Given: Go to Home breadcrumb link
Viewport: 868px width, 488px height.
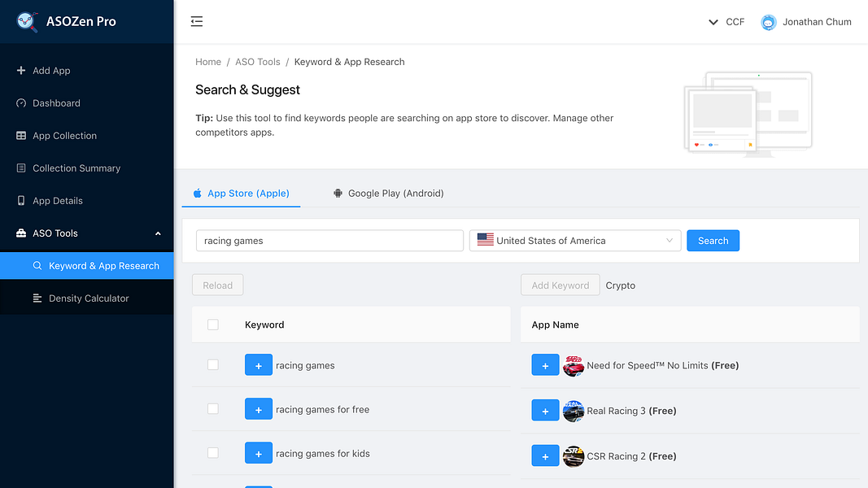Looking at the screenshot, I should coord(208,62).
